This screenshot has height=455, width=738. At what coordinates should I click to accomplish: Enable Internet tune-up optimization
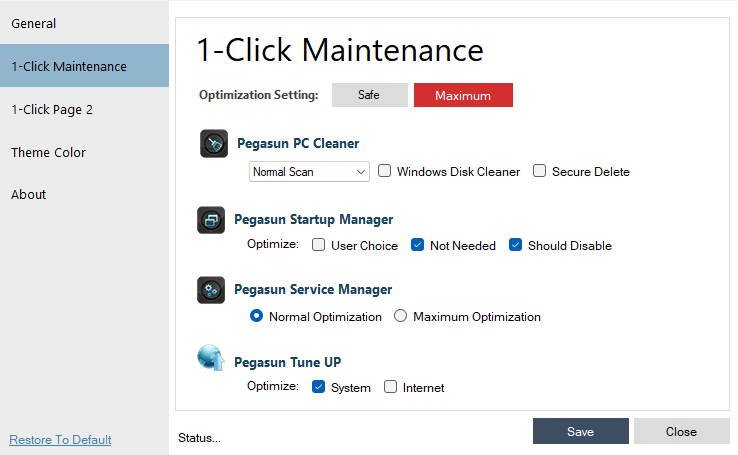(x=391, y=387)
